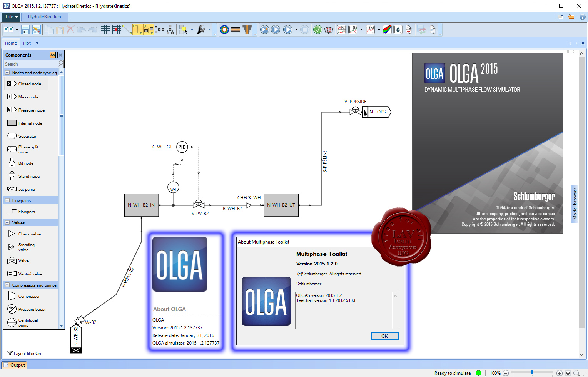Open the Output tab at bottom
Viewport: 588px width, 377px height.
(14, 365)
